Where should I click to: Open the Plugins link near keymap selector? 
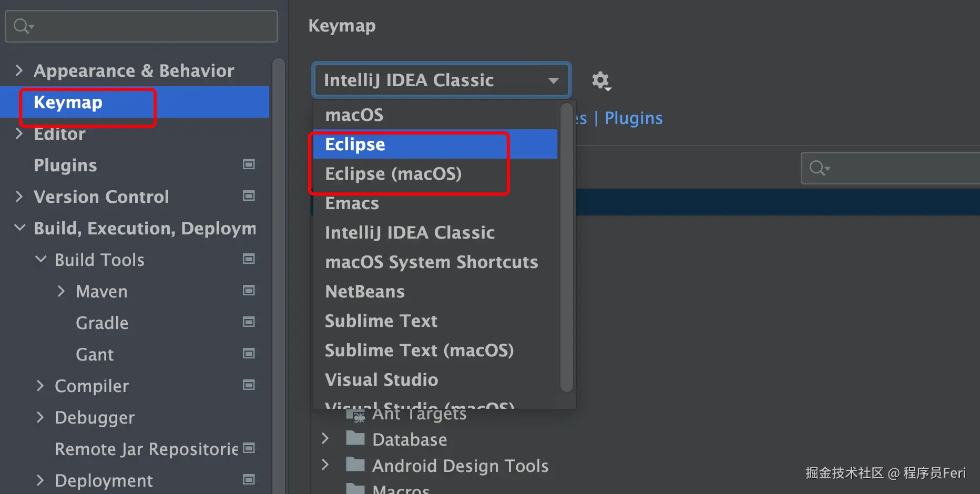pos(634,118)
